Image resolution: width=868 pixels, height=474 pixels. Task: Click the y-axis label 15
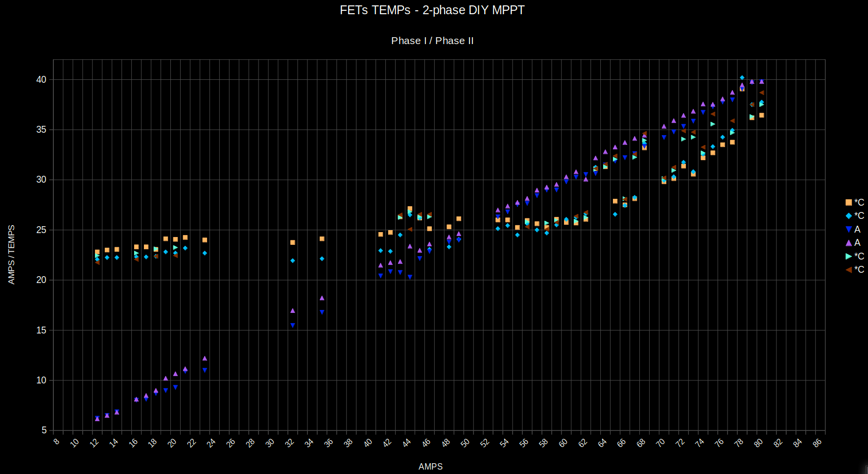(41, 331)
